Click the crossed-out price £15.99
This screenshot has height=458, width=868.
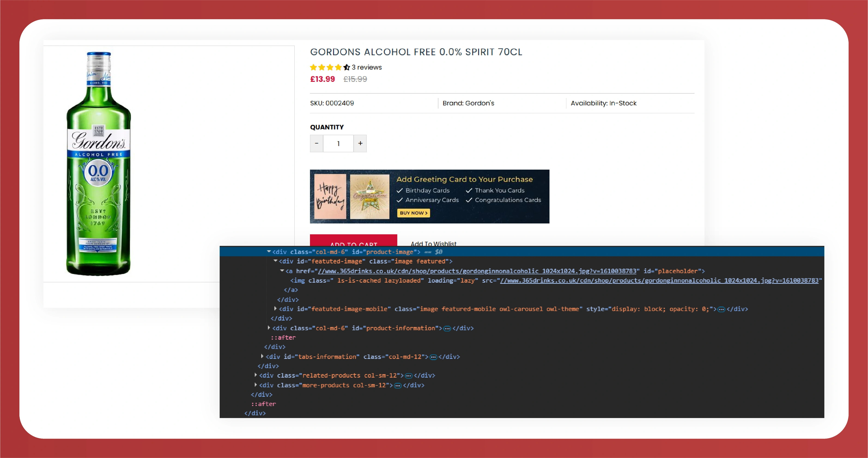[x=355, y=79]
